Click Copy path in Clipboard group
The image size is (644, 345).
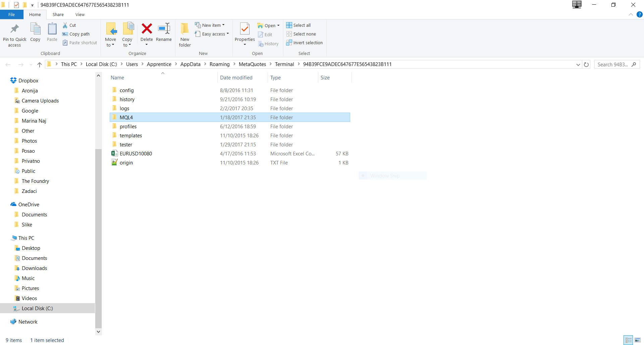(76, 34)
